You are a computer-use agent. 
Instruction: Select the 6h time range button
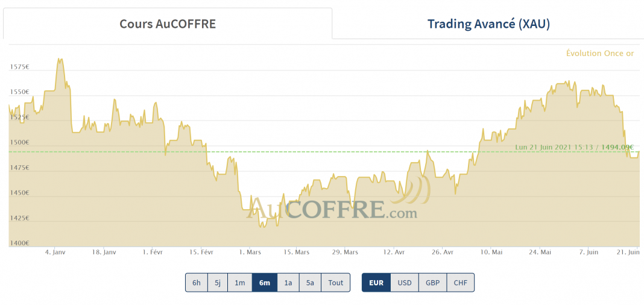pos(197,283)
